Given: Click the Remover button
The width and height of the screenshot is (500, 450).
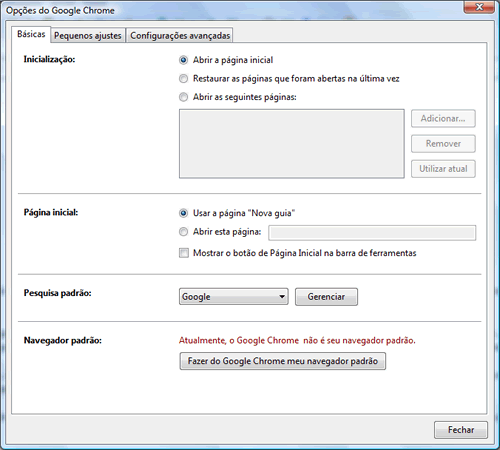Looking at the screenshot, I should [x=443, y=144].
